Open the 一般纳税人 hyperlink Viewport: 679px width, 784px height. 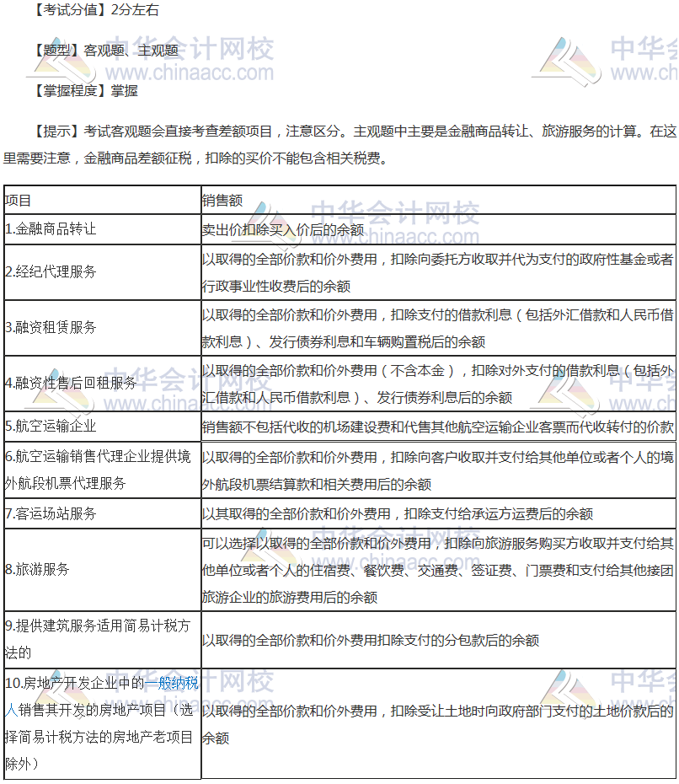click(x=172, y=684)
